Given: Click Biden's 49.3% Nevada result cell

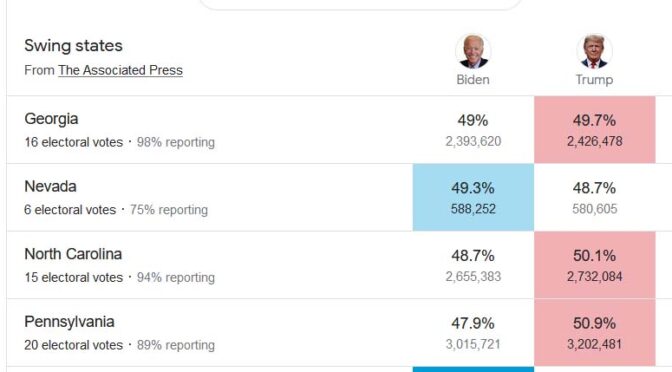Looking at the screenshot, I should click(473, 198).
